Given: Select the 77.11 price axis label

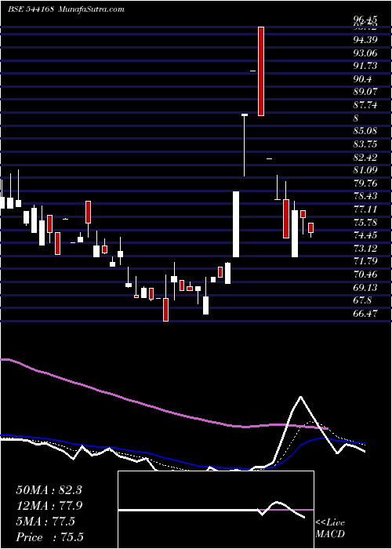Looking at the screenshot, I should 365,209.
